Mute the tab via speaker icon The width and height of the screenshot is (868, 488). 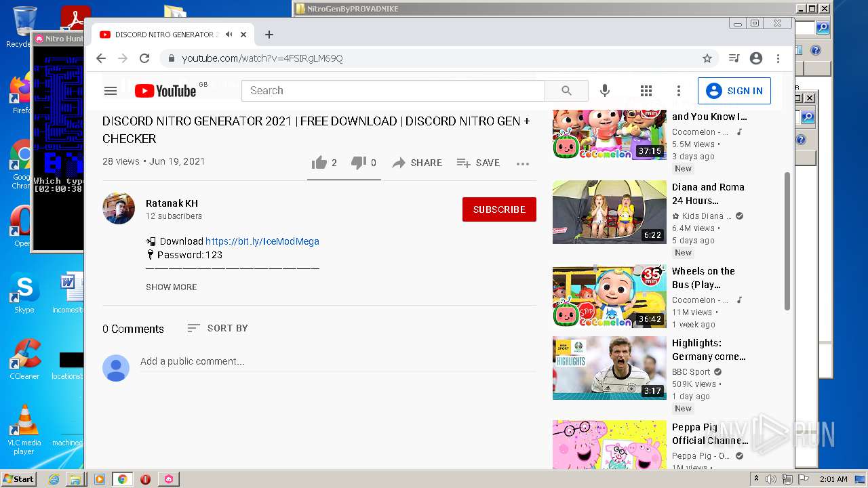click(229, 35)
